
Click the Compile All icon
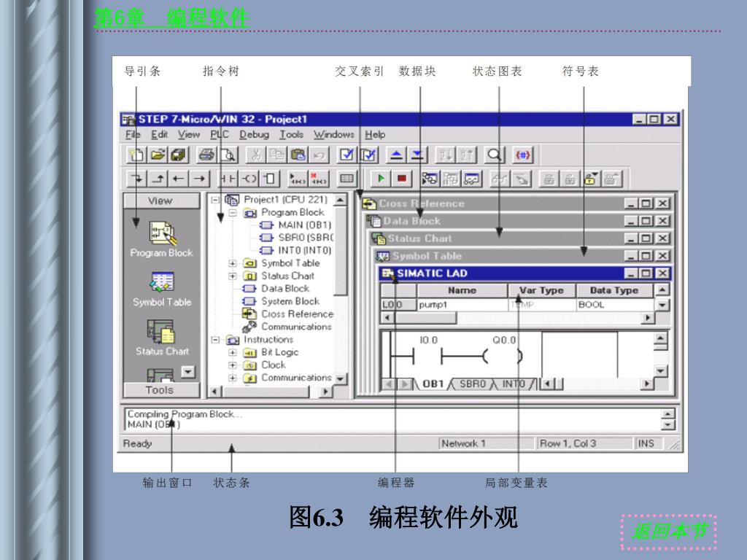[368, 155]
